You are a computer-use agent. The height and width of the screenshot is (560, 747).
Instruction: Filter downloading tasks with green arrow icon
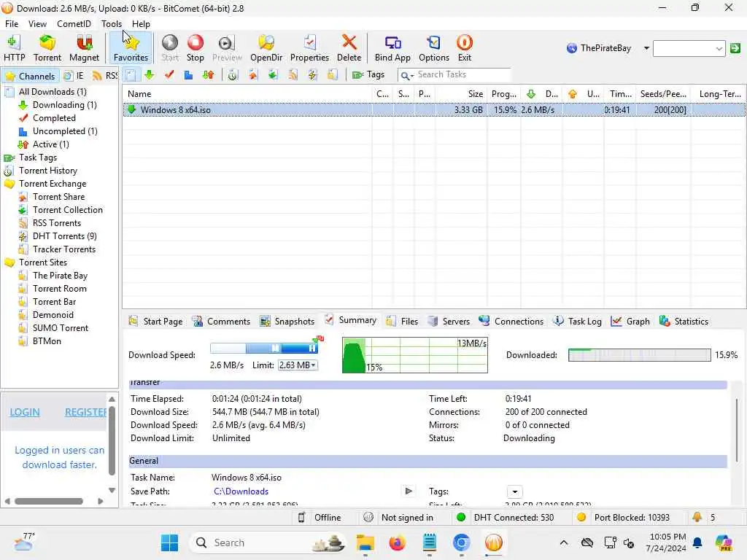click(150, 75)
